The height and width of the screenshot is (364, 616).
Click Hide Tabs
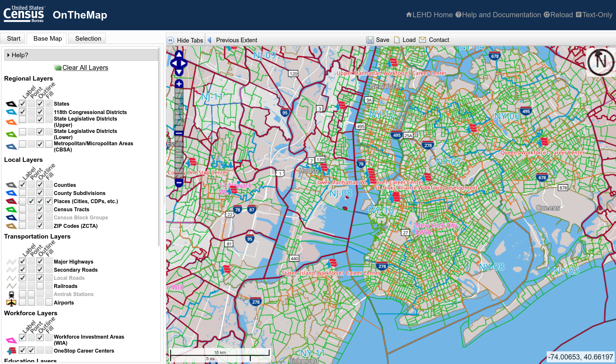pos(190,40)
